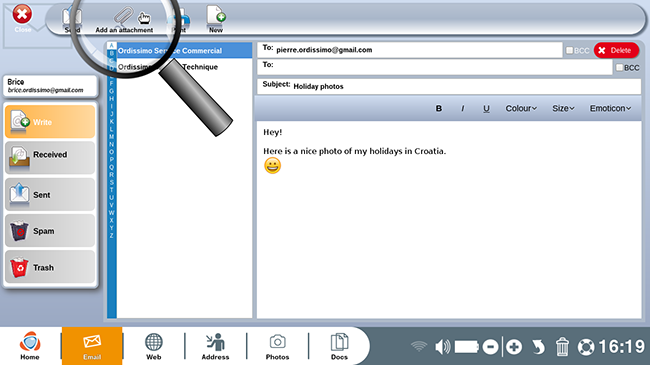Open help with the lifebuoy icon
Viewport: 650px width, 365px height.
click(586, 347)
